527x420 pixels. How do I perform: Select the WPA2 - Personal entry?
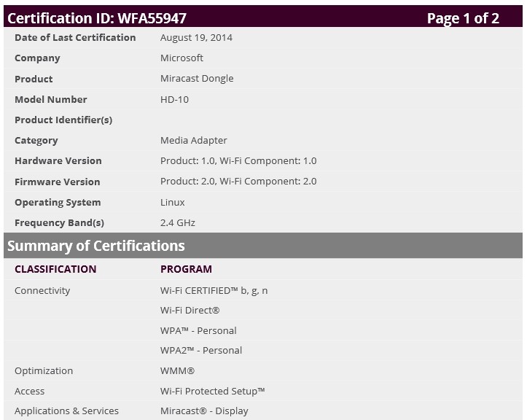coord(201,350)
